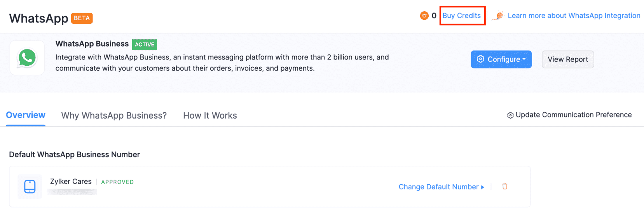Click the orange BETA badge
The image size is (644, 210).
(82, 18)
